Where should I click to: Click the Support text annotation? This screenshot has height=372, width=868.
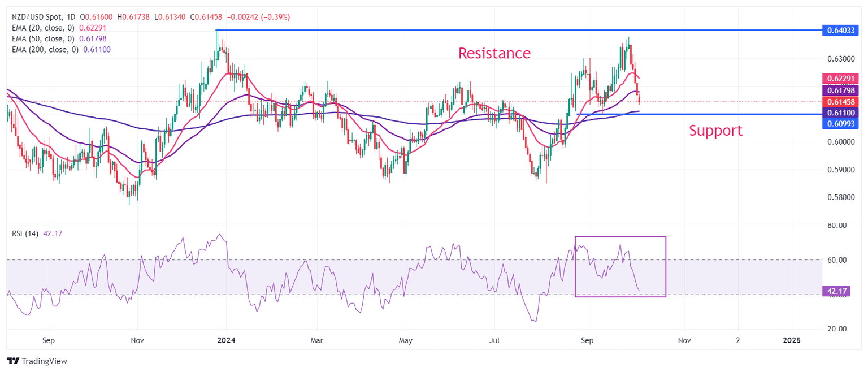click(x=715, y=131)
